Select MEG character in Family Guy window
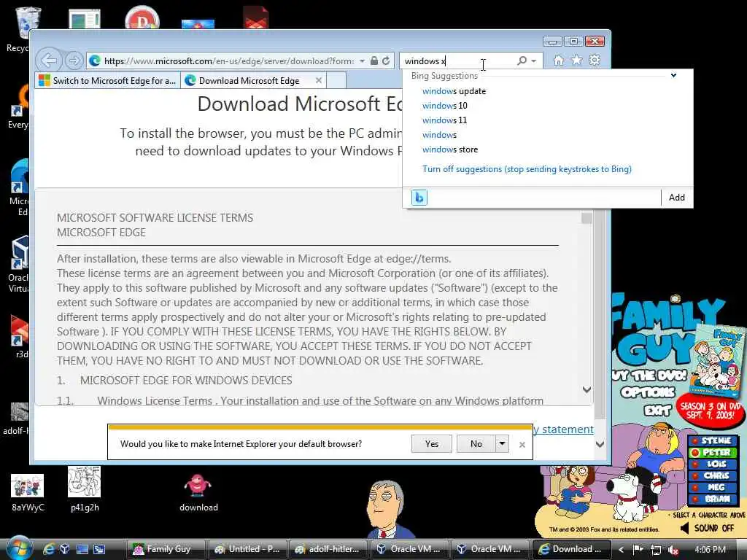Viewport: 747px width, 560px height. 712,487
